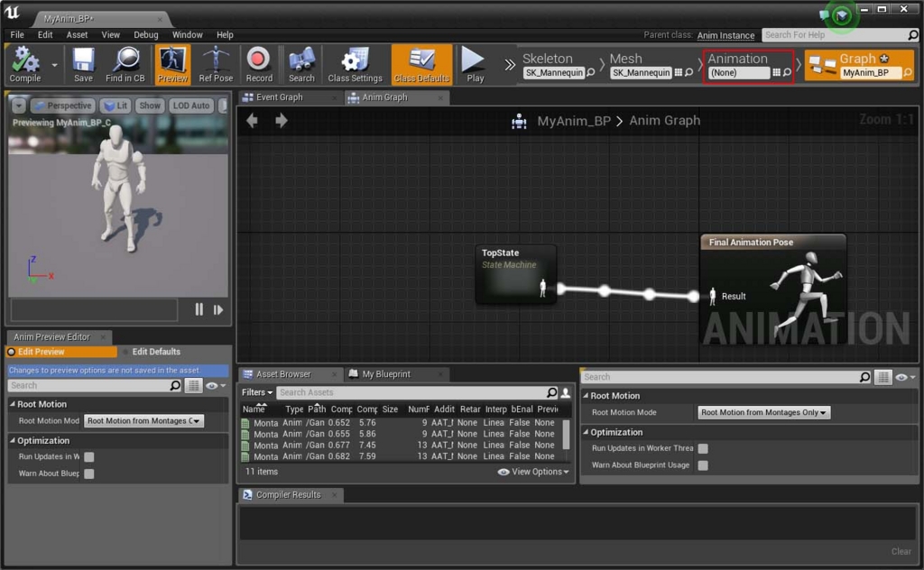The height and width of the screenshot is (570, 924).
Task: Open Class Defaults
Action: 421,65
